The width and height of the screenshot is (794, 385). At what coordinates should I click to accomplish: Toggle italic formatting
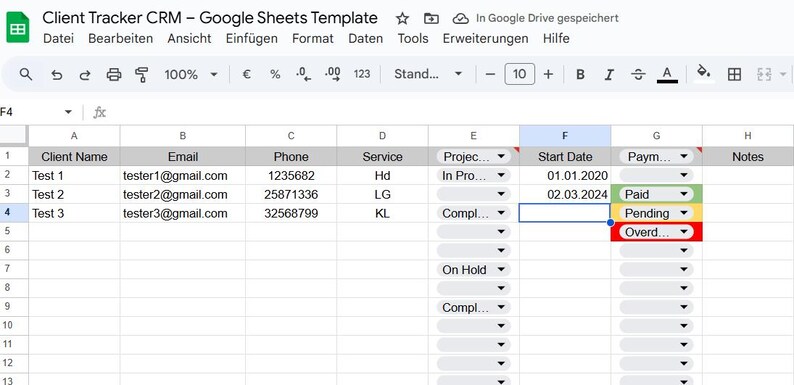[x=609, y=74]
